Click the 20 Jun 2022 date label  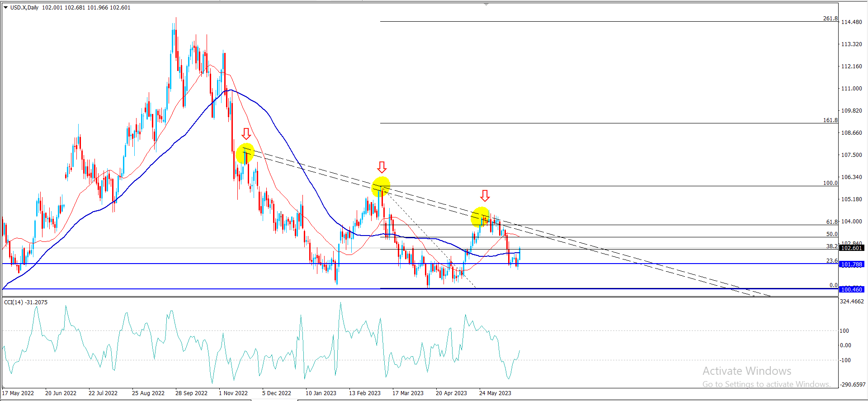pyautogui.click(x=61, y=393)
